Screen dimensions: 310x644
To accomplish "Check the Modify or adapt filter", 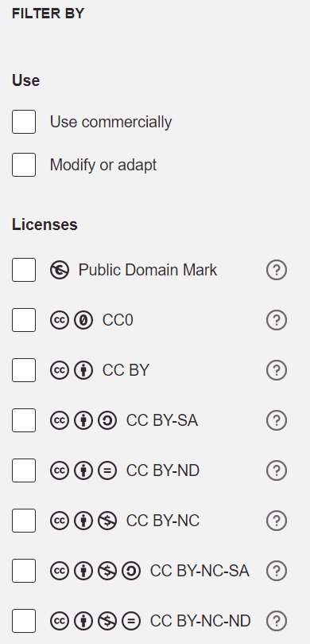I will point(24,165).
